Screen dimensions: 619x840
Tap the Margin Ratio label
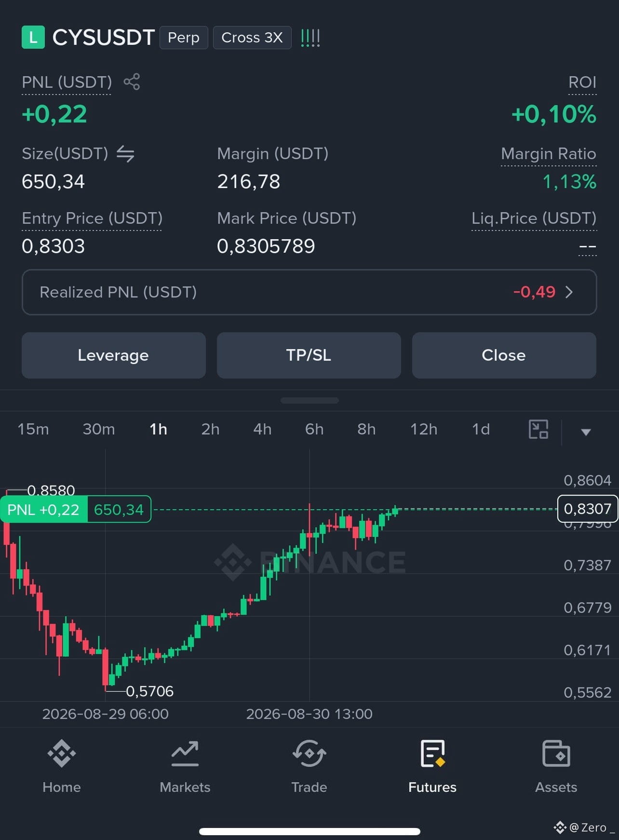coord(549,154)
